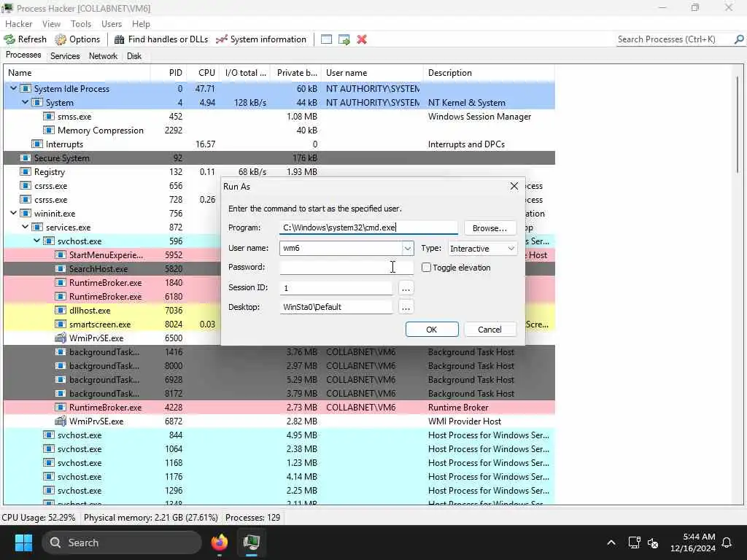Sort by the User name column header

coord(373,73)
